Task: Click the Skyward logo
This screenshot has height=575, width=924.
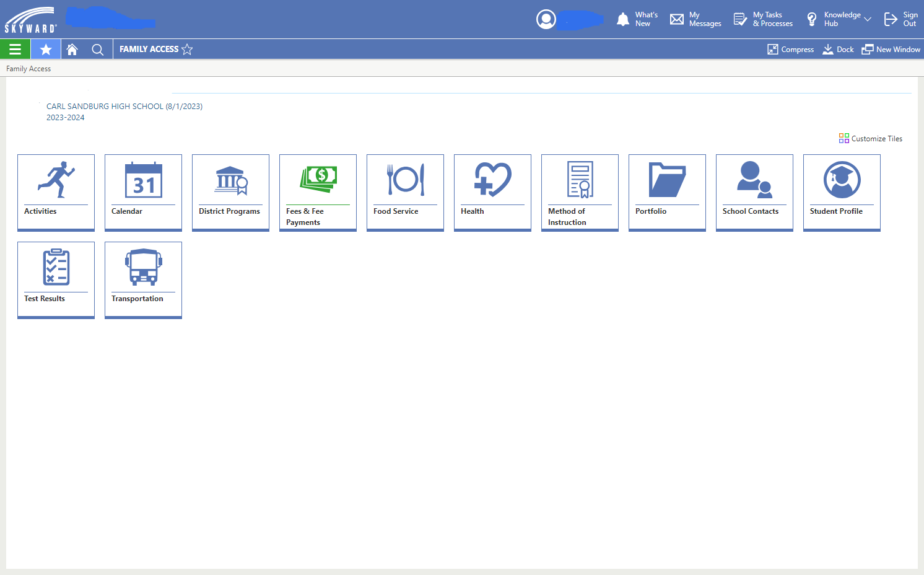Action: pyautogui.click(x=31, y=20)
